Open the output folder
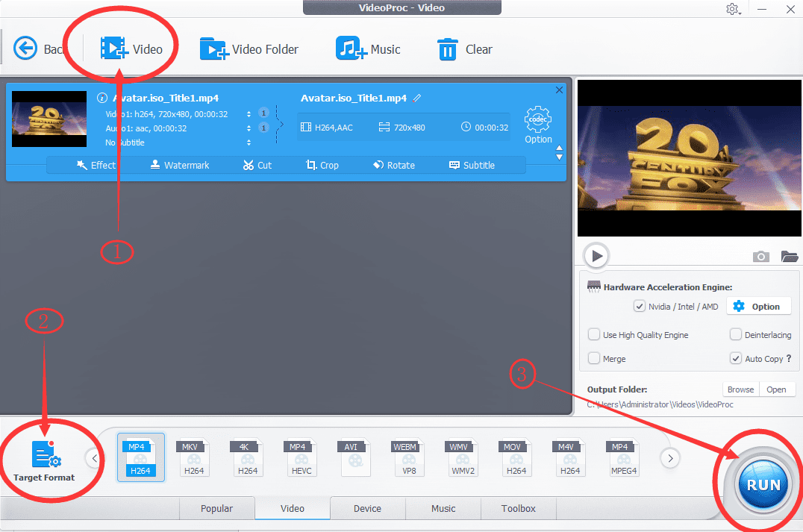This screenshot has width=803, height=532. [776, 389]
